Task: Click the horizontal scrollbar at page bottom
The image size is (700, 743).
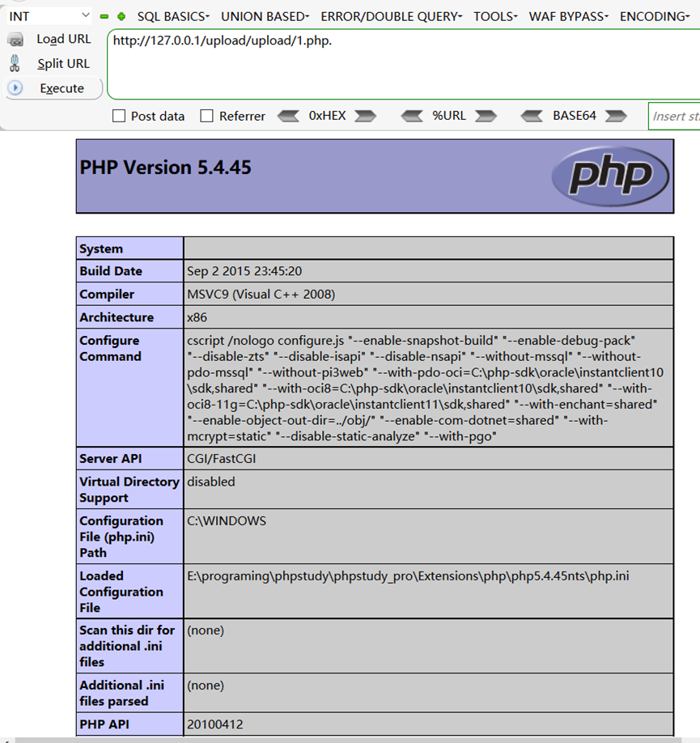Action: pyautogui.click(x=350, y=740)
